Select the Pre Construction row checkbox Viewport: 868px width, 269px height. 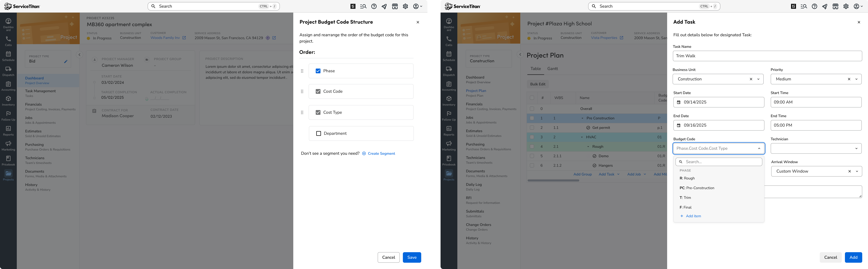[532, 118]
